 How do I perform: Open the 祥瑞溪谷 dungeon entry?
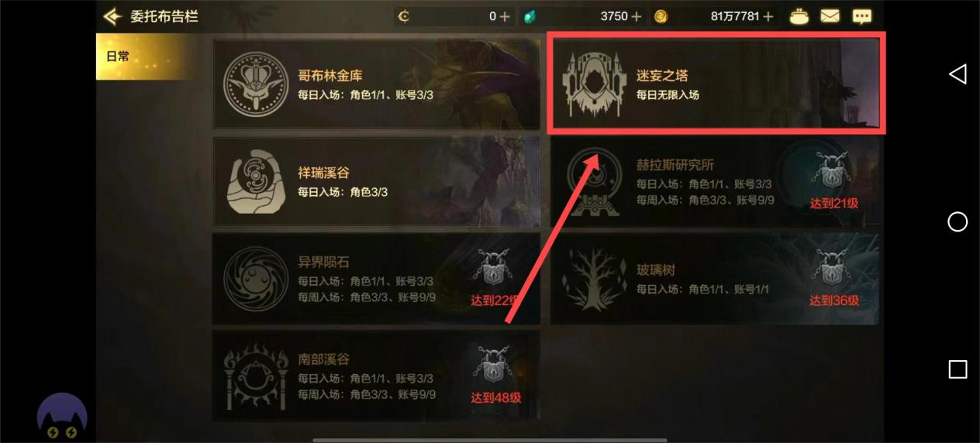(376, 181)
